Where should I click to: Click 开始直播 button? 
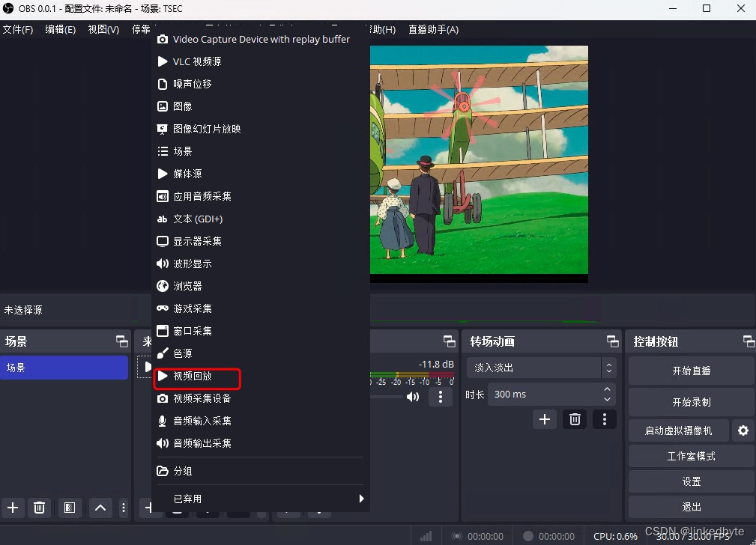(x=692, y=371)
